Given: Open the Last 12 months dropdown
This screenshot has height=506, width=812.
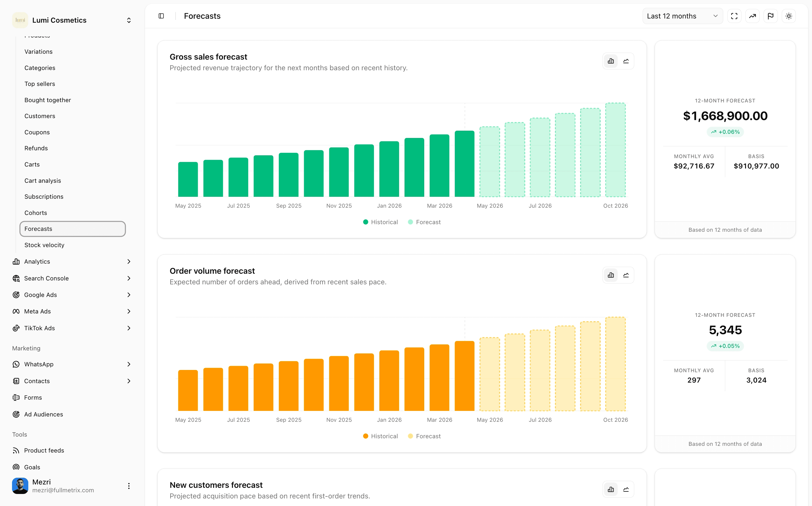Looking at the screenshot, I should pyautogui.click(x=682, y=16).
